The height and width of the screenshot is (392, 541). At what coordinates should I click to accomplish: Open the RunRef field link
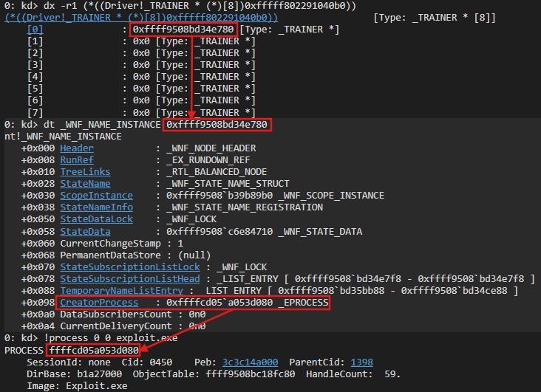click(x=77, y=160)
